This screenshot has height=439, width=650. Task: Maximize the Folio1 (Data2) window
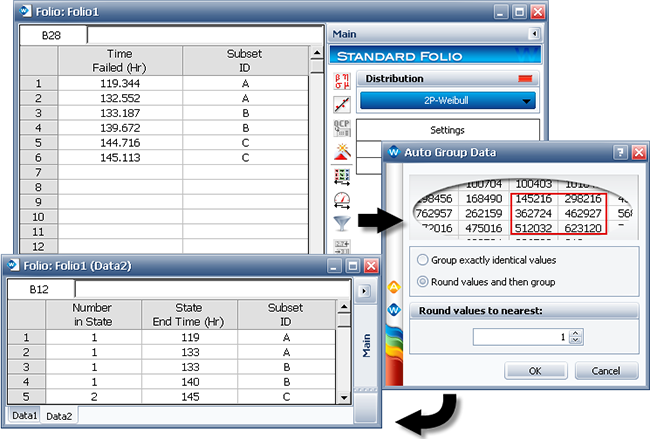353,266
